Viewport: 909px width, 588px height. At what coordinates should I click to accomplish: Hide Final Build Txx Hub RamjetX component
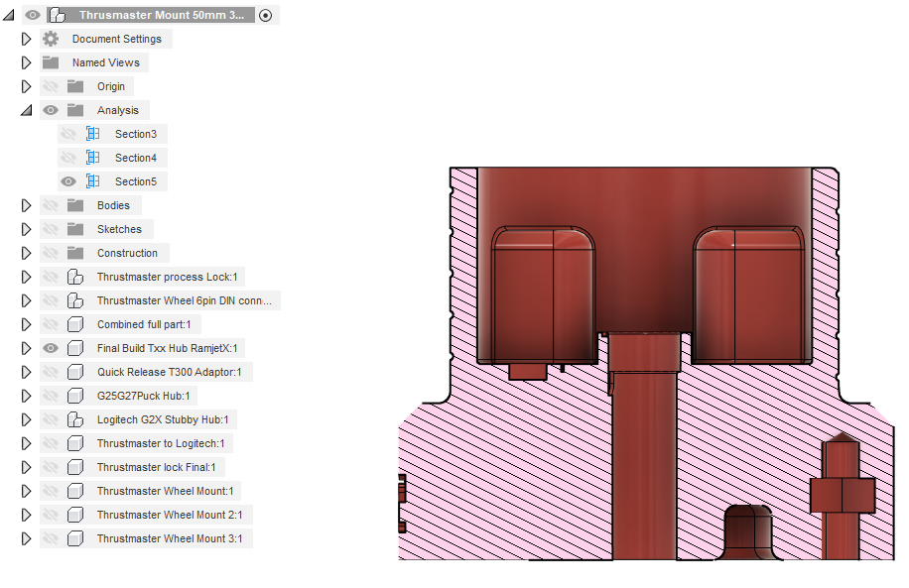tap(51, 348)
